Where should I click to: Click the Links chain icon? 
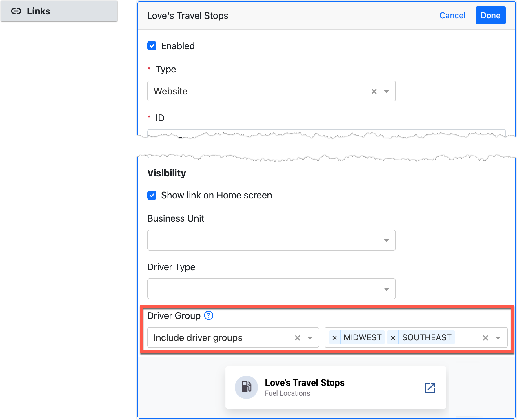click(x=16, y=11)
